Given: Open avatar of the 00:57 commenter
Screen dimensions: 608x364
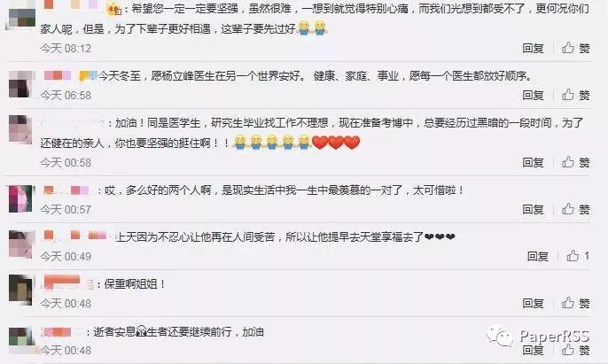Looking at the screenshot, I should pyautogui.click(x=20, y=198).
